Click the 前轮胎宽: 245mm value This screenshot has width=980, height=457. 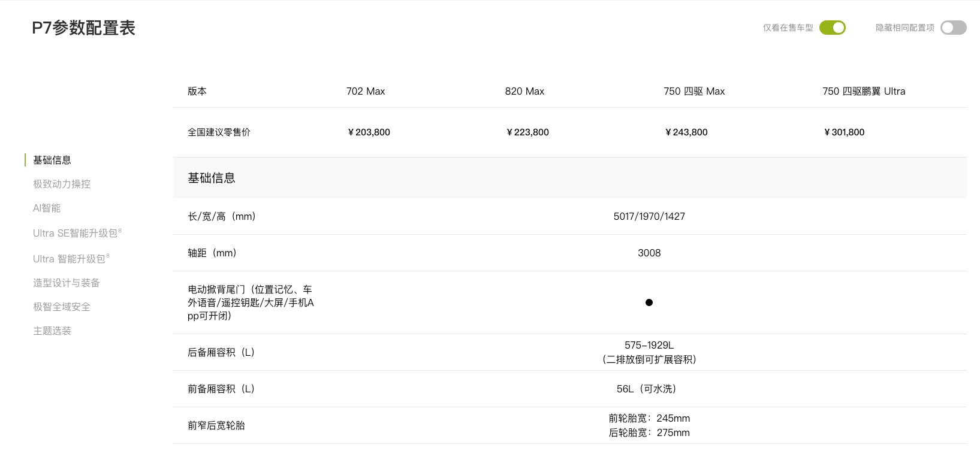[x=649, y=418]
